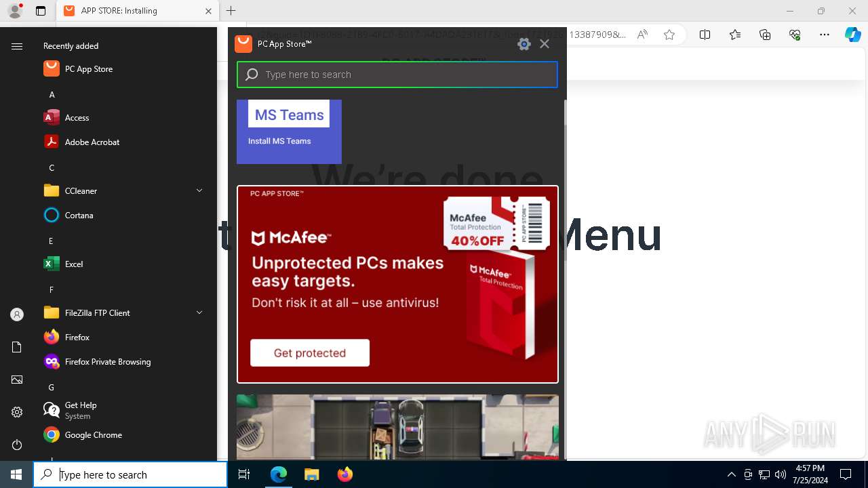
Task: Open Microsoft Edge on the taskbar
Action: tap(279, 474)
